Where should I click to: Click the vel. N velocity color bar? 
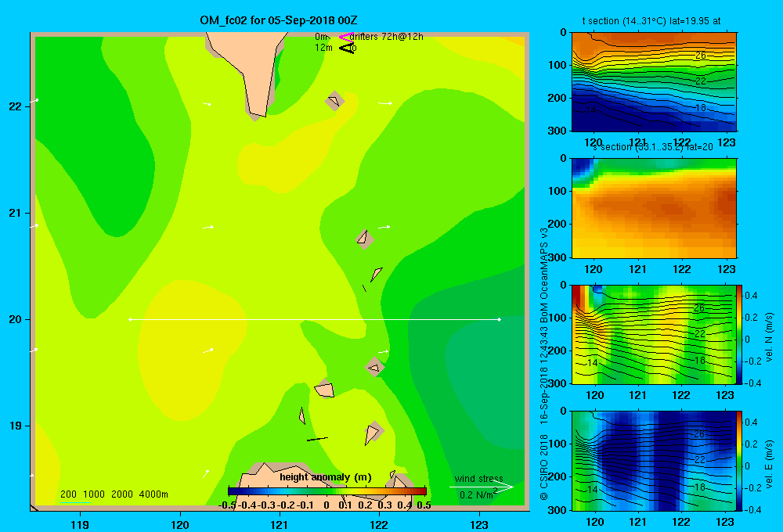[740, 334]
